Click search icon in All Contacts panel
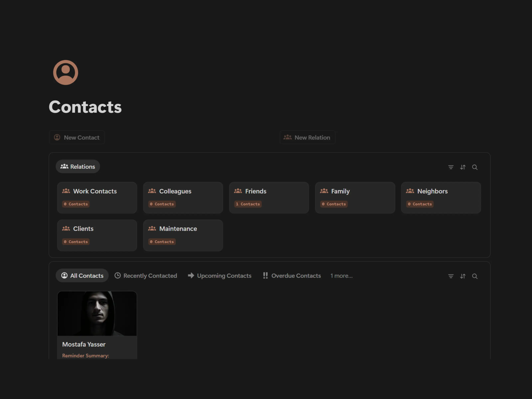Screen dimensions: 532x399 point(474,276)
